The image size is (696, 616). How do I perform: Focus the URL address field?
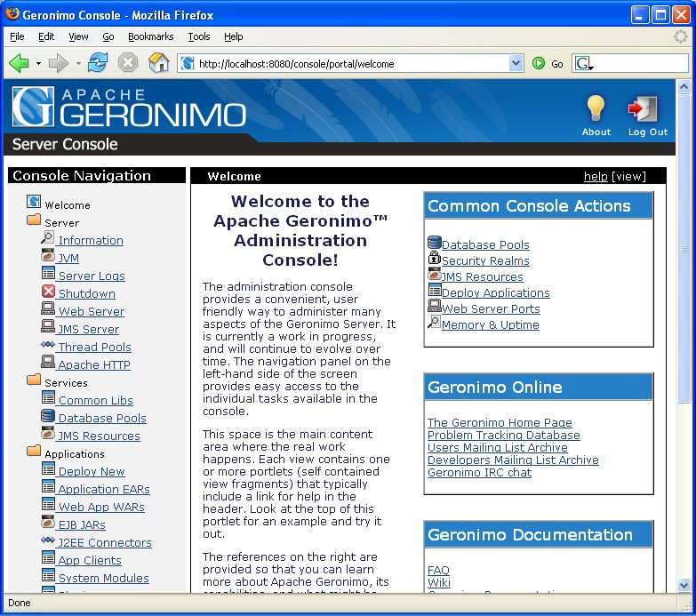pos(350,63)
